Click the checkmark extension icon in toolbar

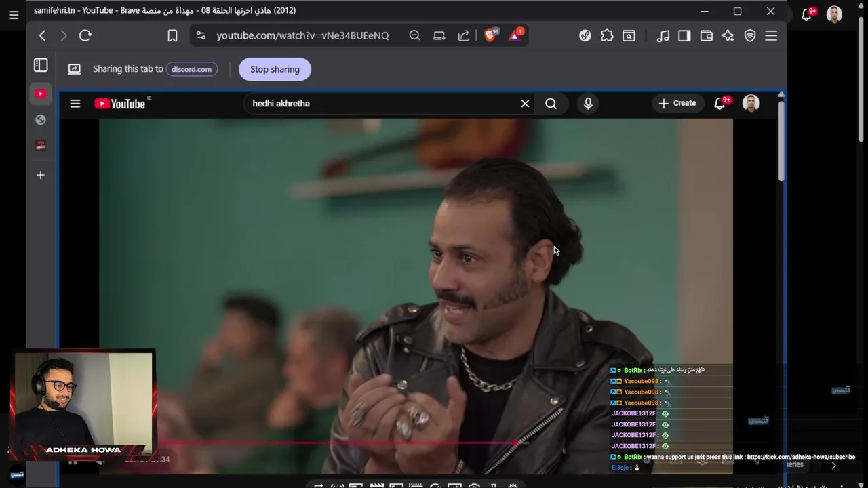coord(585,35)
